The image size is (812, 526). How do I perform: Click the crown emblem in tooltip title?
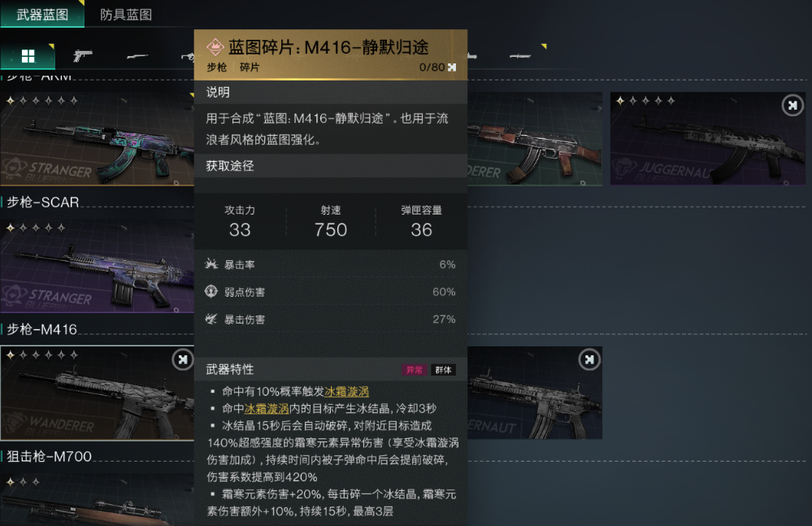point(215,47)
